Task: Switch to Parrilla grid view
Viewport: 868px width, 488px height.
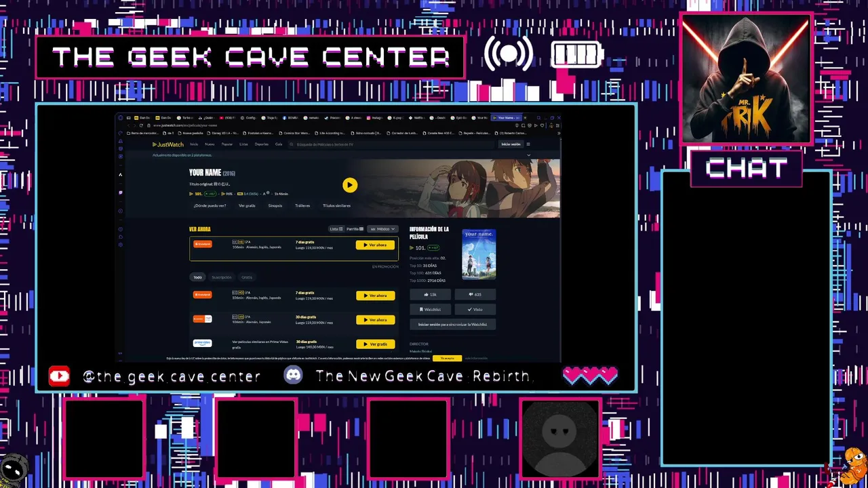Action: pos(355,229)
